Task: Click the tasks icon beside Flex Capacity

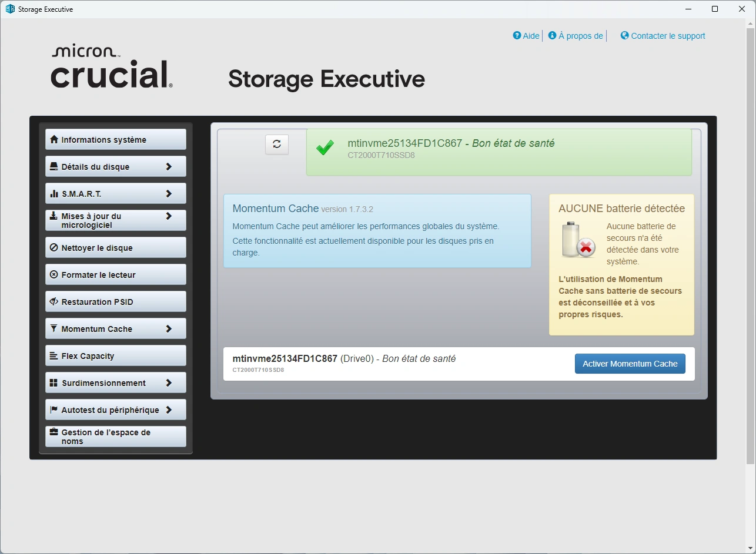Action: point(54,356)
